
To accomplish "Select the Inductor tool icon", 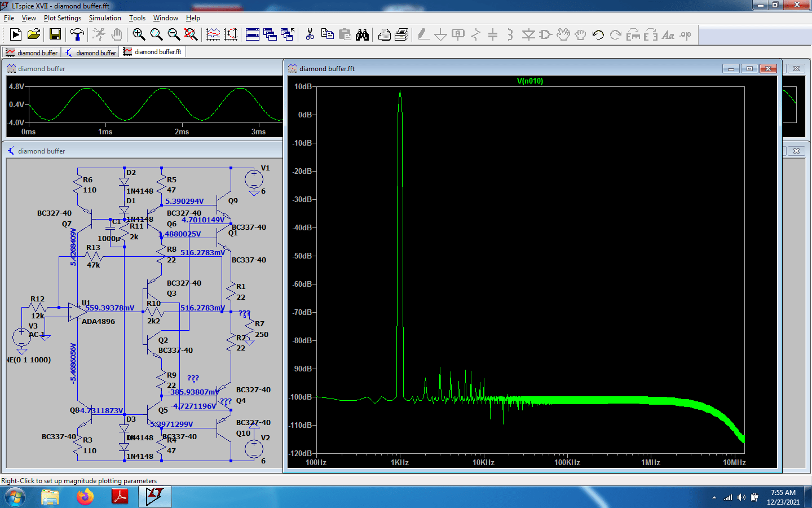I will click(510, 34).
